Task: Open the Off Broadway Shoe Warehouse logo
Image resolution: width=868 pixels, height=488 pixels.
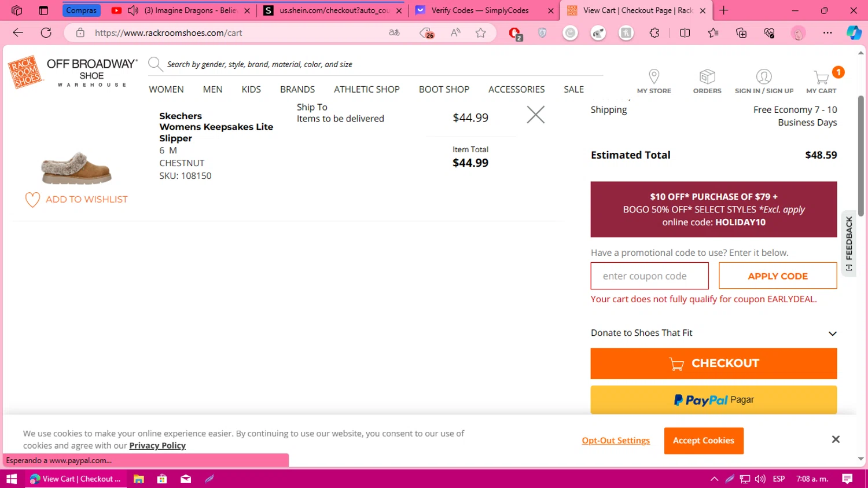Action: [x=92, y=72]
